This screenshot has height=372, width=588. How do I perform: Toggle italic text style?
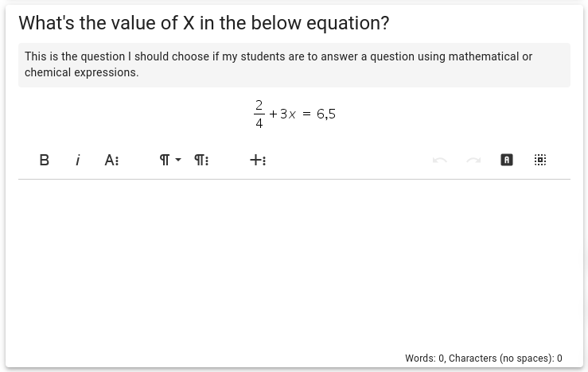tap(78, 160)
